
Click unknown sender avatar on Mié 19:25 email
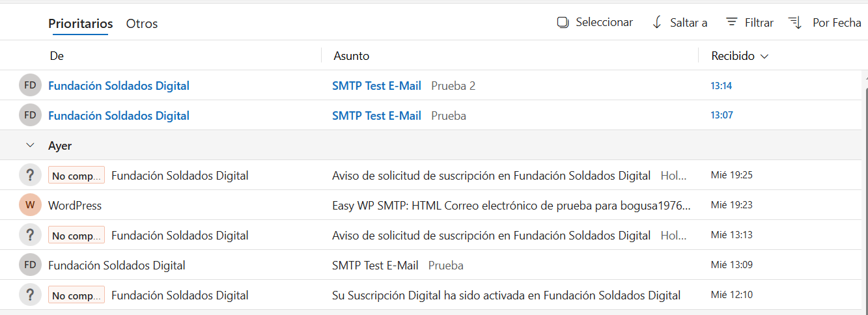coord(30,176)
